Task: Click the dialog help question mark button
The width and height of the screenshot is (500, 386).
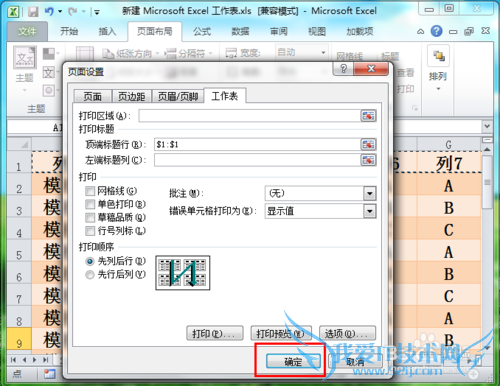Action: click(x=343, y=69)
